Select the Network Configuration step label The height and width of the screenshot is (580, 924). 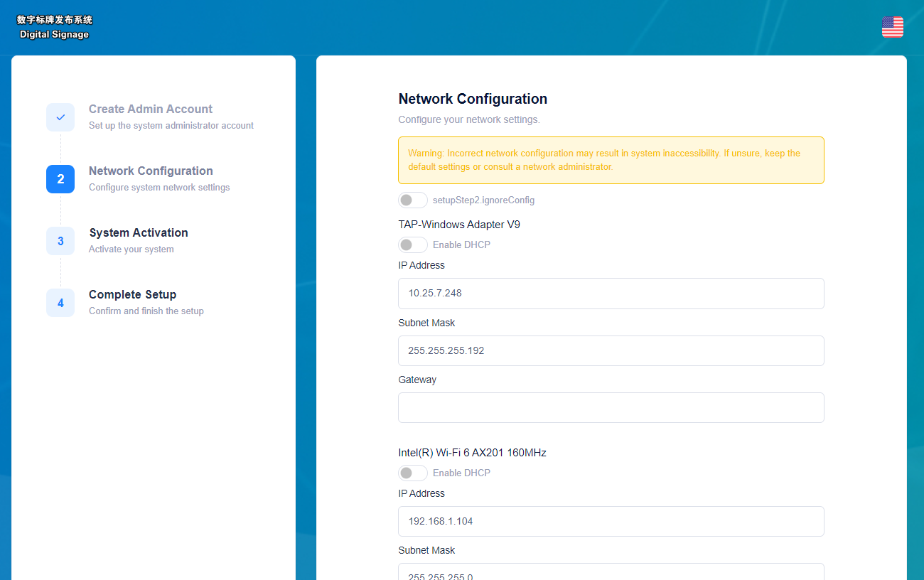151,171
